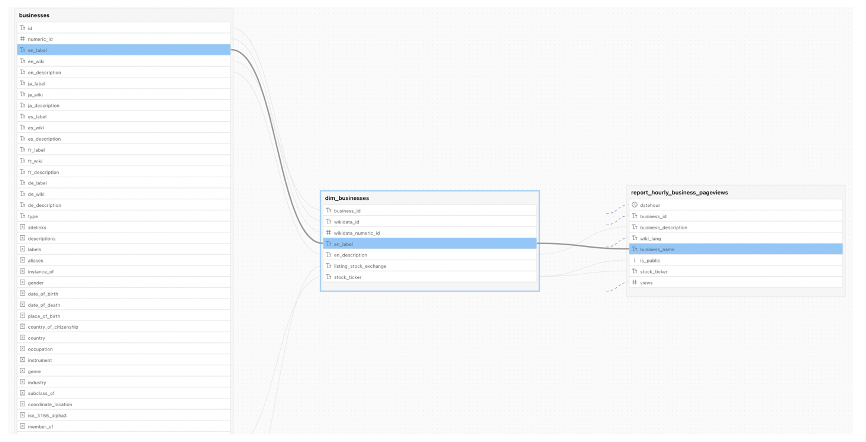Viewport: 866px width, 442px height.
Task: Expand the country_of_citizenship nested field
Action: click(x=23, y=326)
